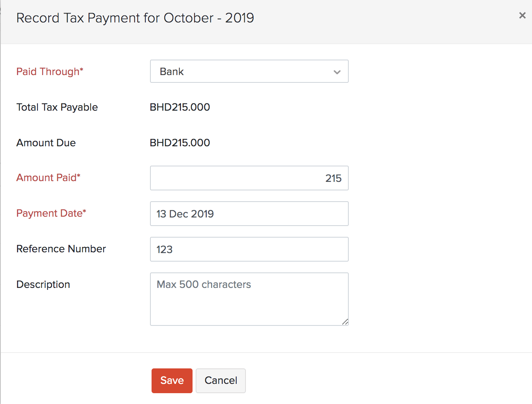Expand the Bank account selector
The height and width of the screenshot is (404, 532).
[249, 71]
